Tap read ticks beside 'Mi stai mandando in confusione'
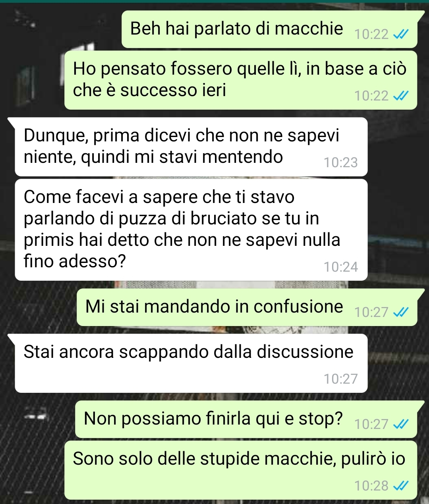Screen dimensions: 429x504 tap(400, 313)
